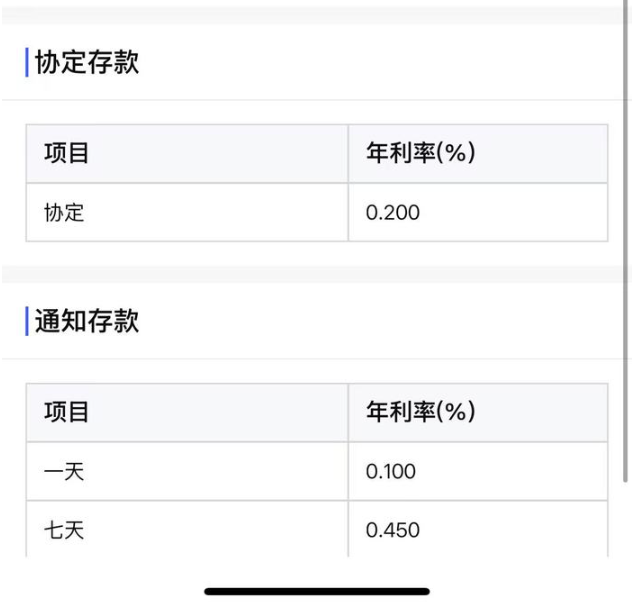Image resolution: width=633 pixels, height=602 pixels.
Task: Click the divider line beneath 协定存款 heading
Action: point(312,100)
